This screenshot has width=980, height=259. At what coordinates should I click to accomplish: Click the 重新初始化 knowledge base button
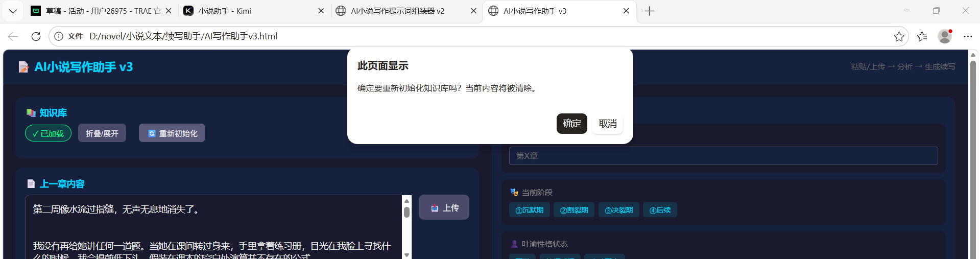(x=172, y=133)
